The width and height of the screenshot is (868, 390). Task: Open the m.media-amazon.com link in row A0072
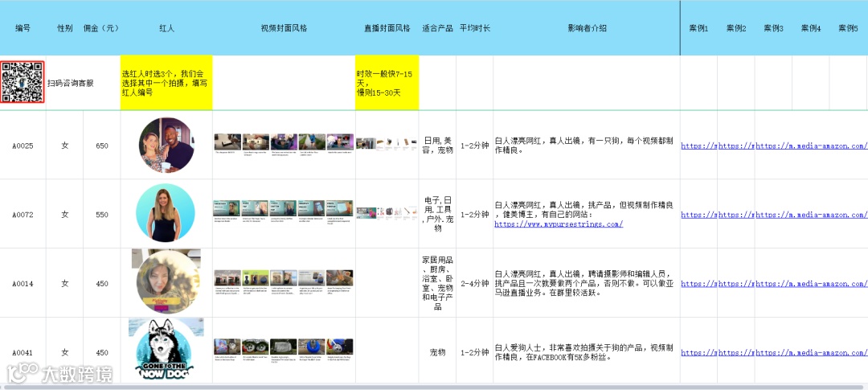click(812, 215)
